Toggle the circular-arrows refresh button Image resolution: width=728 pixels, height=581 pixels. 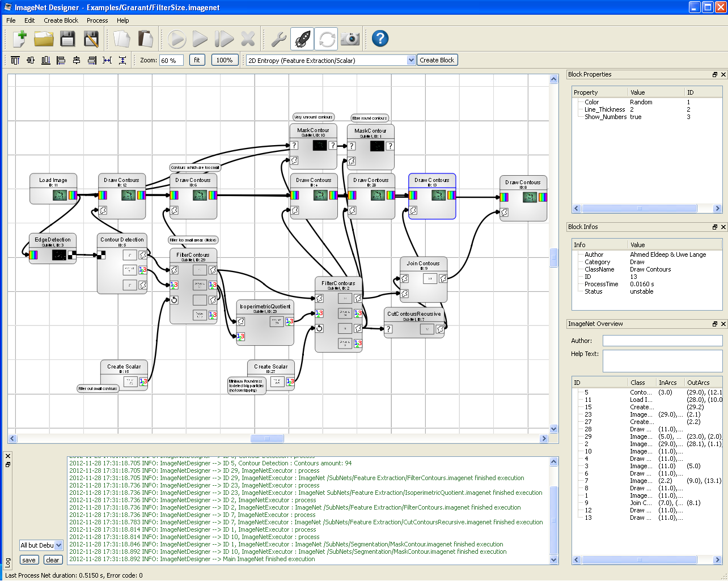[x=327, y=39]
